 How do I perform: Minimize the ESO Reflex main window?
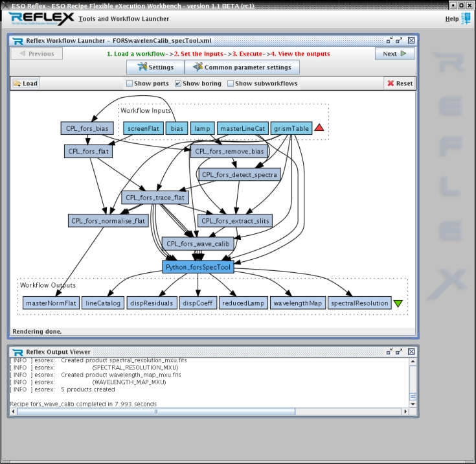tap(453, 5)
